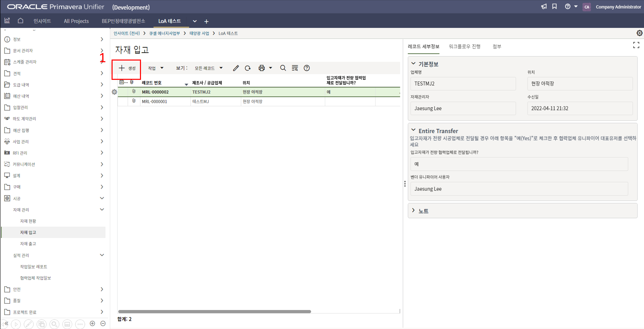Screen dimensions: 644x329
Task: Click 태양광 사업 breadcrumb link
Action: tap(199, 33)
